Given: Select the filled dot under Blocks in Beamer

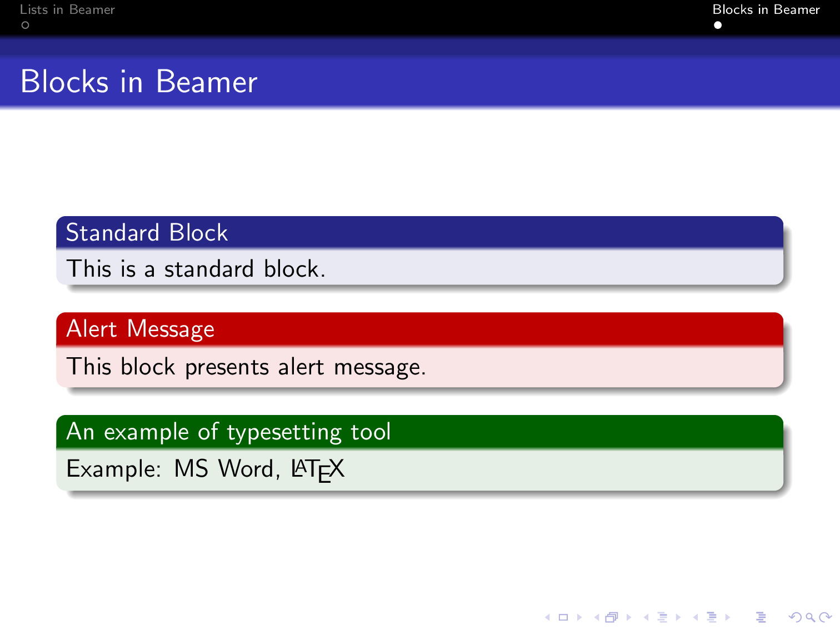Looking at the screenshot, I should point(718,24).
